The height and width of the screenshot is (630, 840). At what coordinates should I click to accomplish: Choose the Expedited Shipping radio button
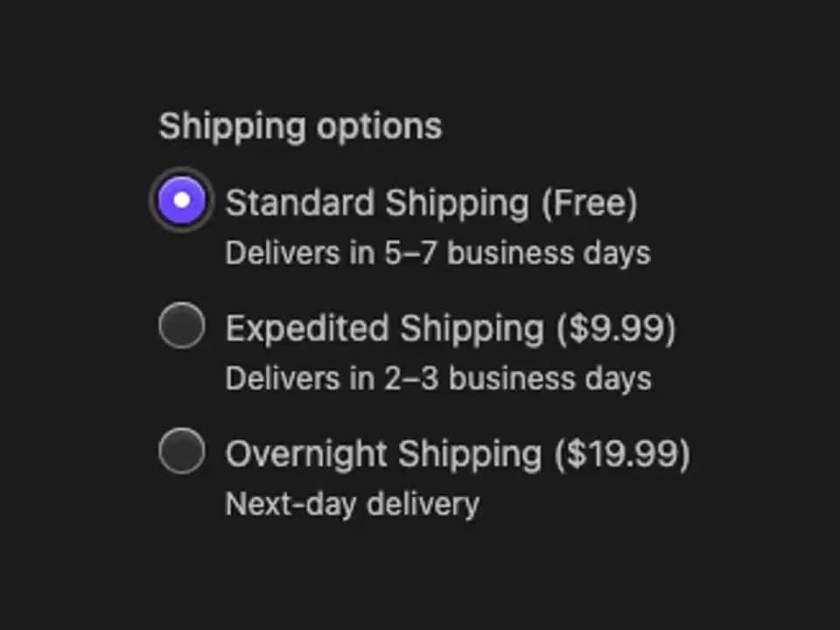click(182, 325)
